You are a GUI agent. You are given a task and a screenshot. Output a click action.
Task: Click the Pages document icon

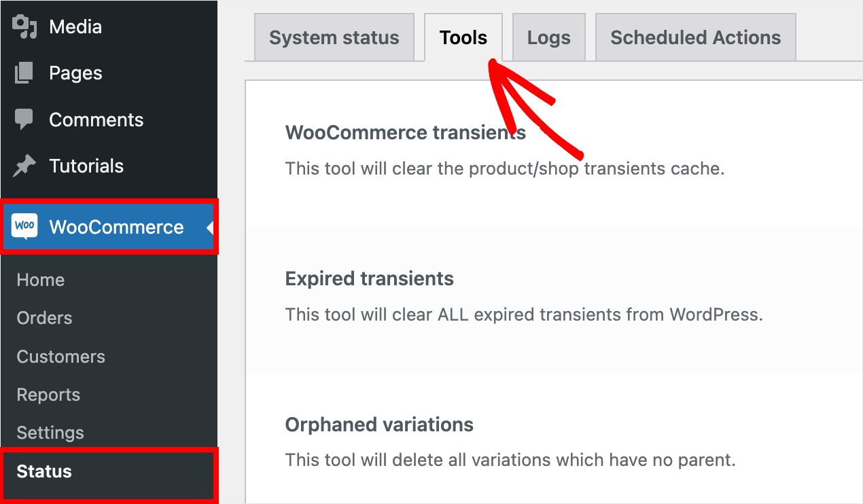tap(22, 73)
